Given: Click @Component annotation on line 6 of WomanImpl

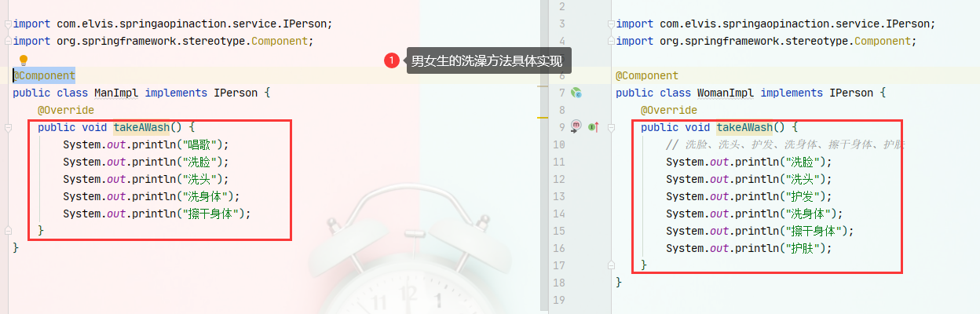Looking at the screenshot, I should [x=647, y=75].
